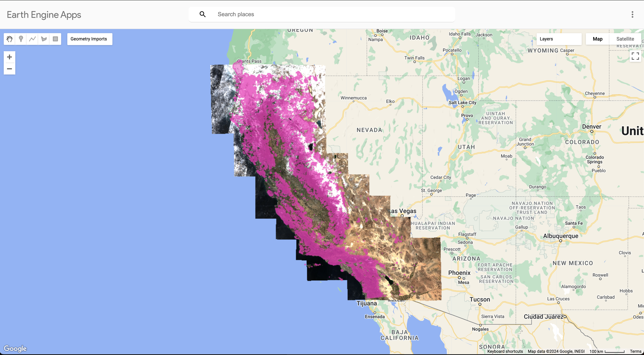Click the NEW MEXICO state label
This screenshot has width=644, height=355.
click(573, 263)
